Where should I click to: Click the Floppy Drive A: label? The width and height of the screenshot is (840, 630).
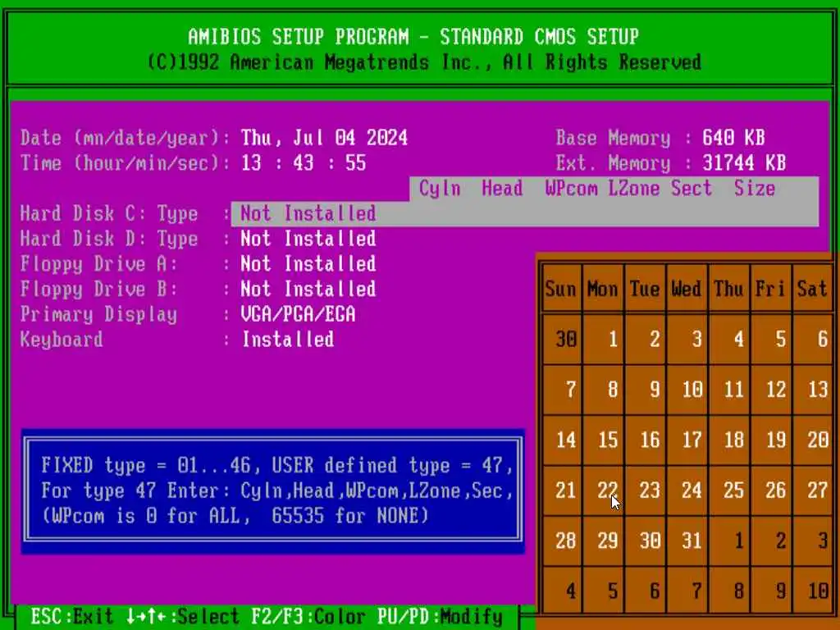[x=98, y=263]
